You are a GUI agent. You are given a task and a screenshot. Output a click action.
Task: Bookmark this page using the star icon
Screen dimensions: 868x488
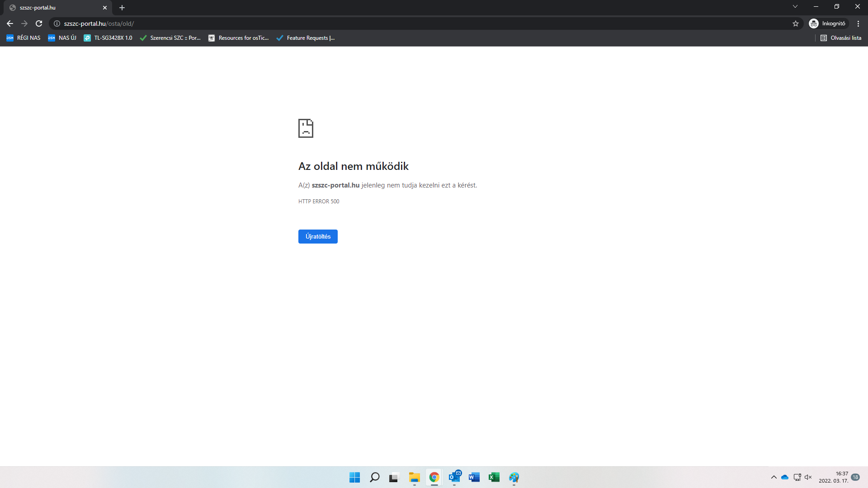(796, 23)
